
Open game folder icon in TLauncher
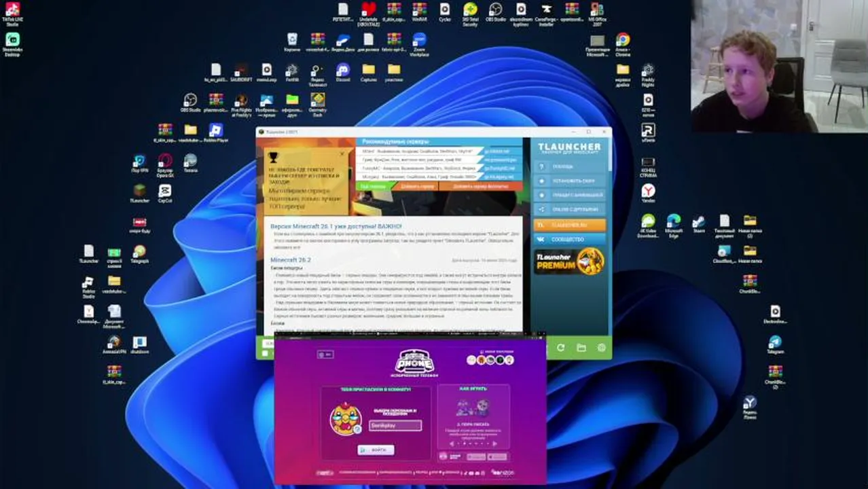pos(581,348)
